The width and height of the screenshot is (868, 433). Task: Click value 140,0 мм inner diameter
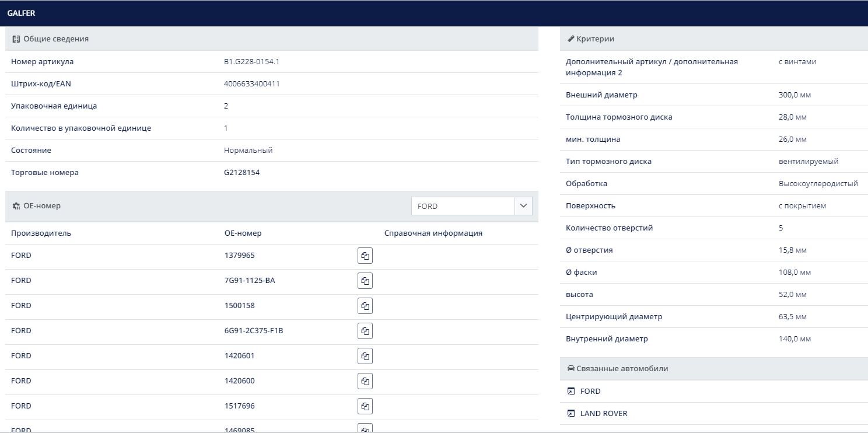794,338
